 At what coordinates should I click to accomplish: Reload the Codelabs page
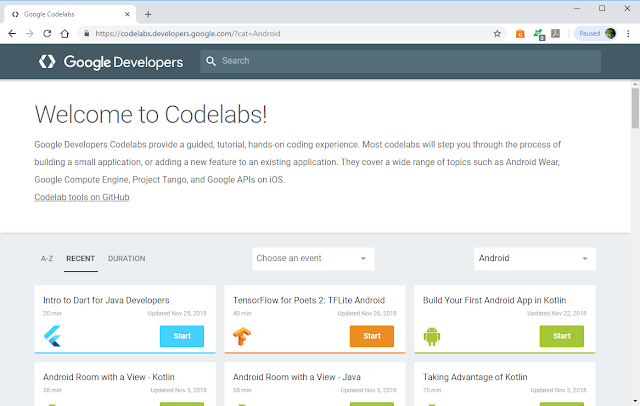tap(47, 34)
